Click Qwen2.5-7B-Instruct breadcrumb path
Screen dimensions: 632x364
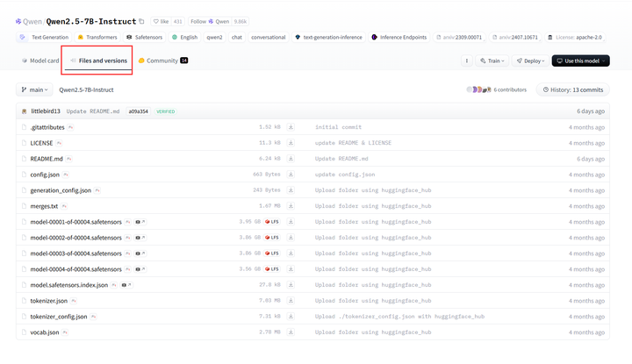click(86, 89)
